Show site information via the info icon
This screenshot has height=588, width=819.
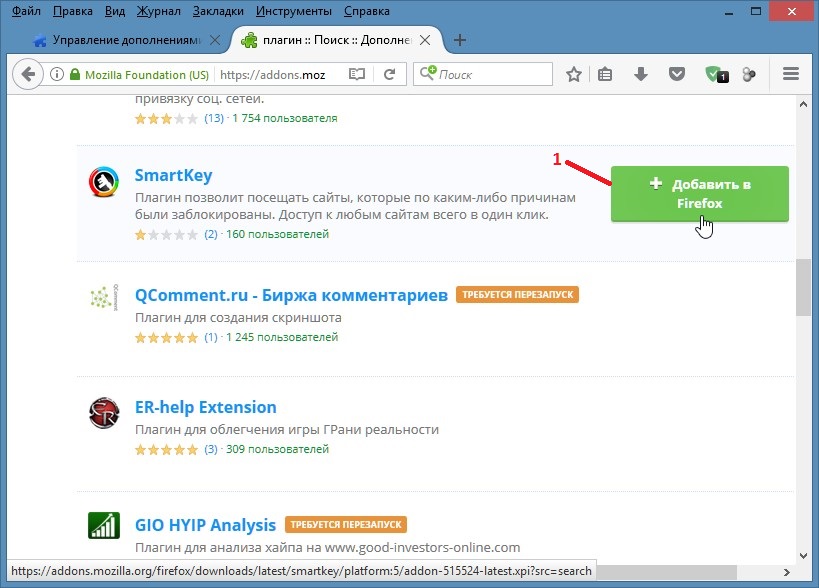click(x=57, y=74)
